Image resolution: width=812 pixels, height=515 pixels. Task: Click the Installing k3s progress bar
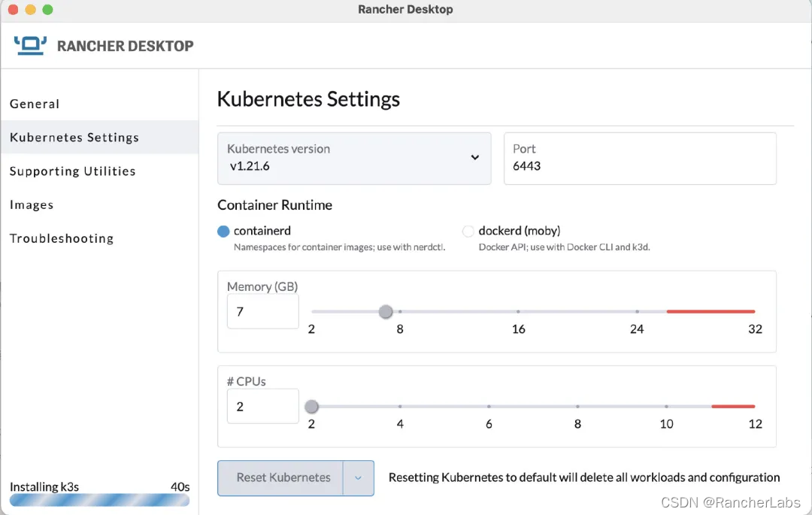99,500
